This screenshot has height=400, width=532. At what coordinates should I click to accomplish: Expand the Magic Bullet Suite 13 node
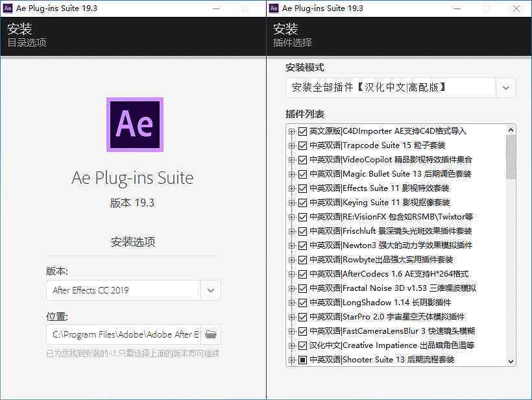pyautogui.click(x=291, y=174)
